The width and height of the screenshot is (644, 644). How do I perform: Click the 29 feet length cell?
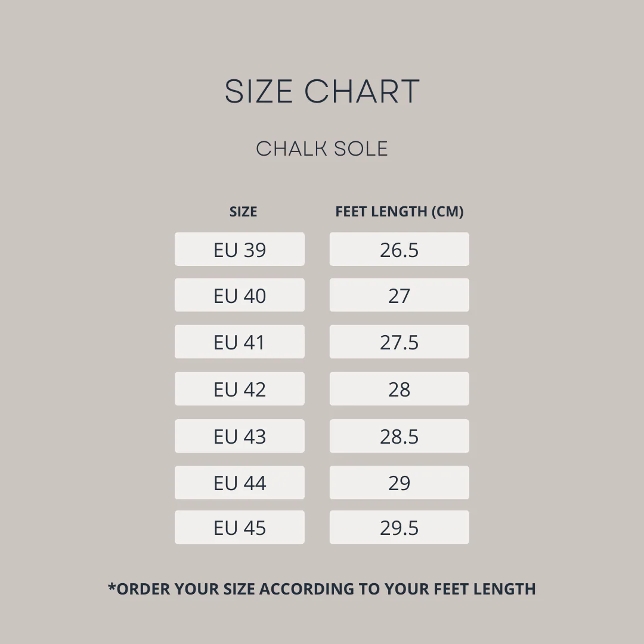pos(399,482)
